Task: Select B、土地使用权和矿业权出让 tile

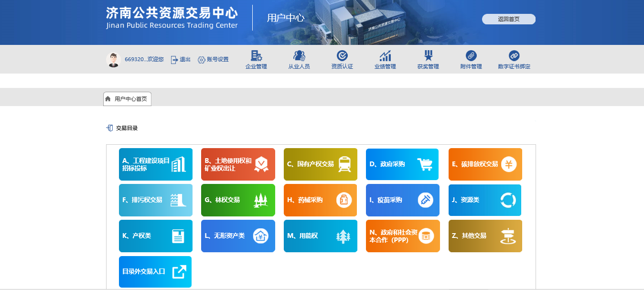Action: [238, 164]
